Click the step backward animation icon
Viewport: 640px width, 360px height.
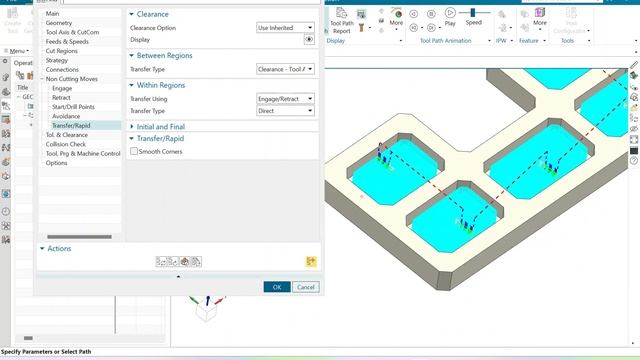tap(413, 14)
